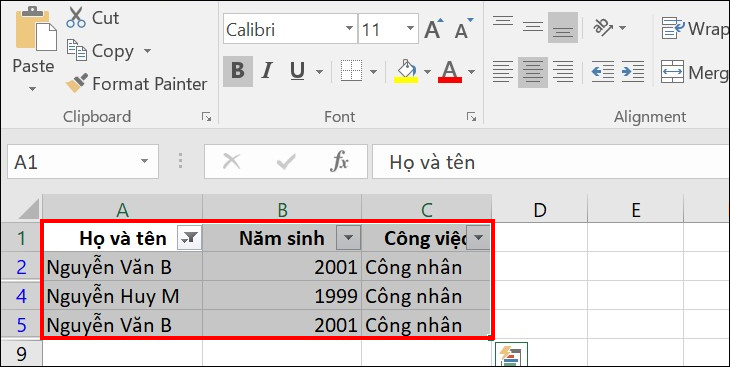The image size is (730, 367).
Task: Apply the yellow fill color
Action: coord(406,71)
